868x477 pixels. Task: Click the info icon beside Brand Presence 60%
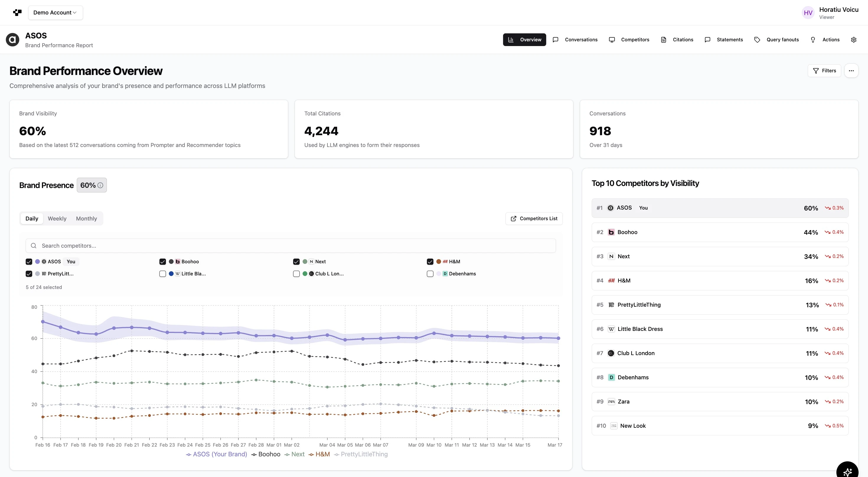(100, 185)
